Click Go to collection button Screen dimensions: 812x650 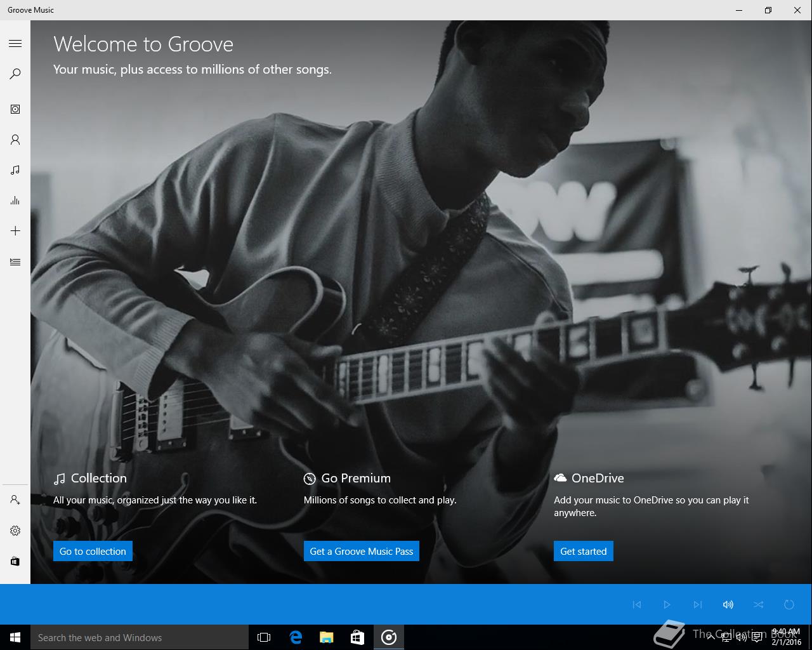coord(93,551)
